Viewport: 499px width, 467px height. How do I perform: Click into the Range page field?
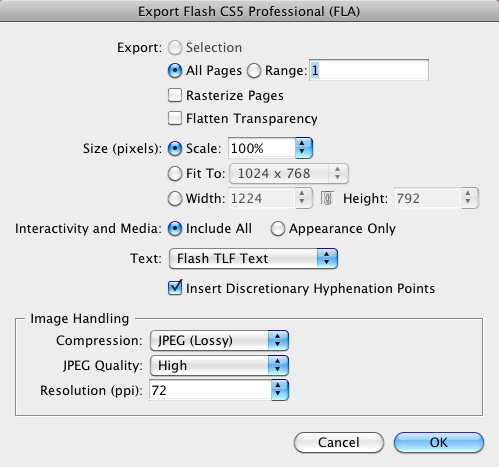pos(369,70)
